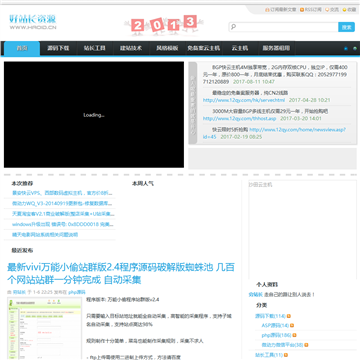
Task: Click the RSS icon next to ASP源码(14)
Action: pos(292,326)
